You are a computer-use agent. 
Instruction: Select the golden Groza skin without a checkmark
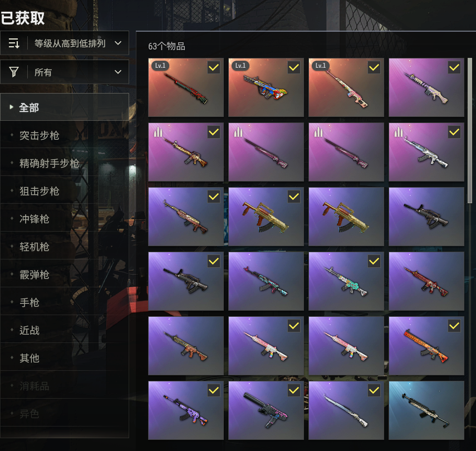[346, 217]
